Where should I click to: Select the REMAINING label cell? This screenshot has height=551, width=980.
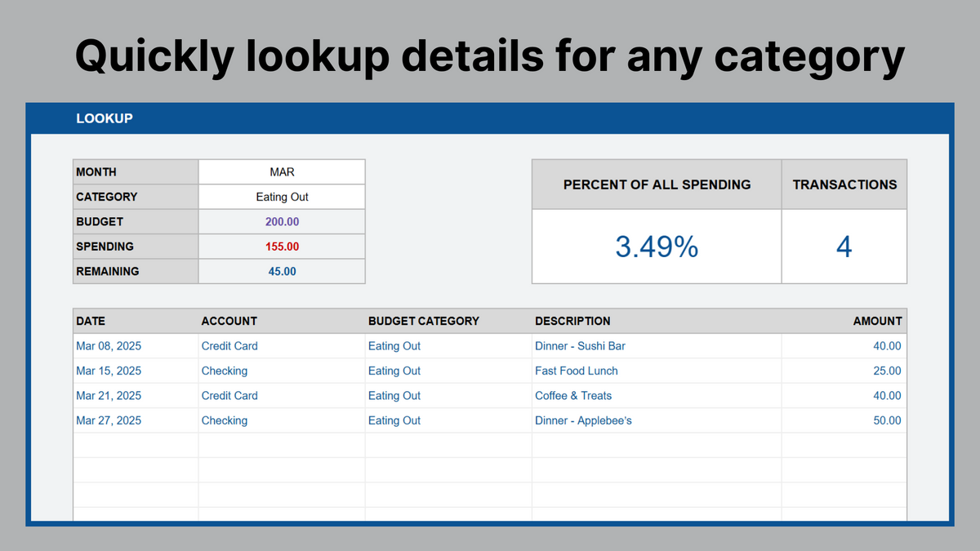(136, 271)
